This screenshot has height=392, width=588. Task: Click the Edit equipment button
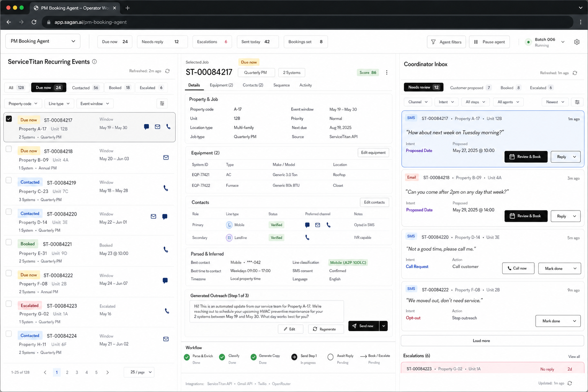[373, 153]
